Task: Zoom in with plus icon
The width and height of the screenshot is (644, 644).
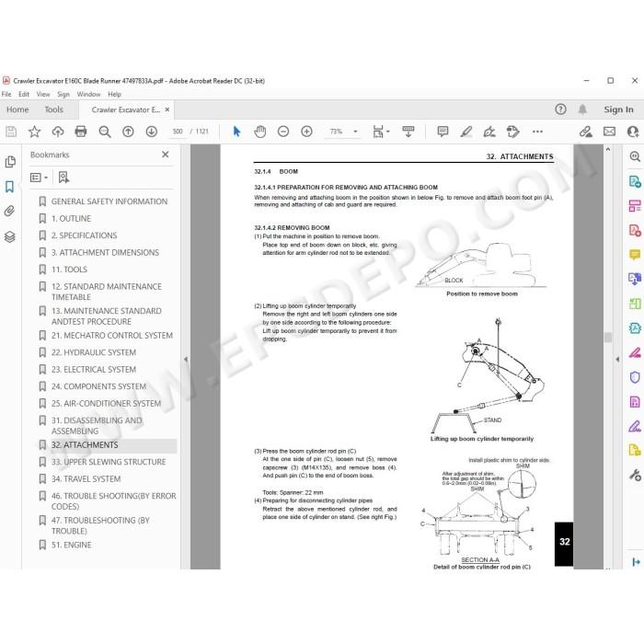Action: click(x=306, y=132)
